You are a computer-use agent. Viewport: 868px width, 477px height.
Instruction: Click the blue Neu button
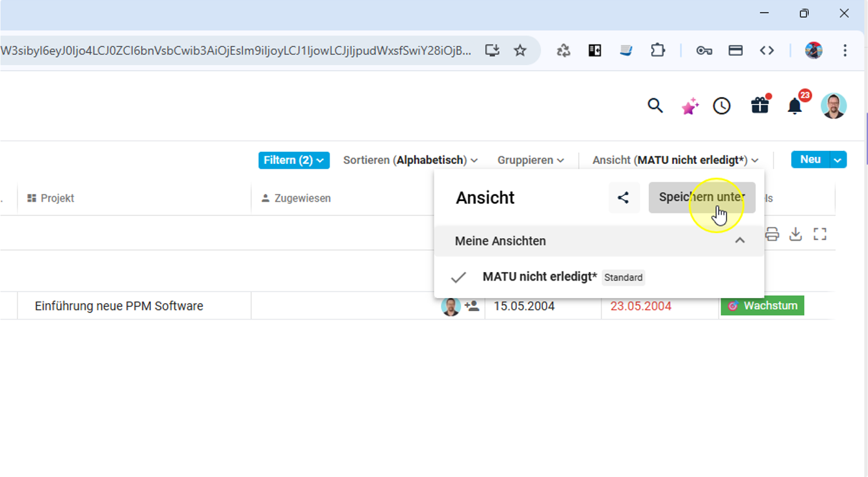[x=809, y=159]
